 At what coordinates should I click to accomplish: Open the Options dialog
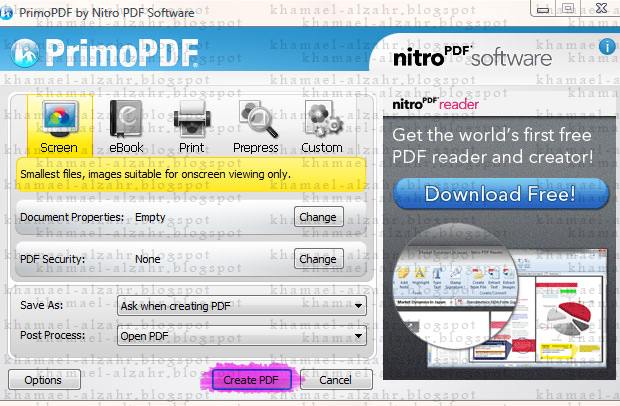pos(44,380)
